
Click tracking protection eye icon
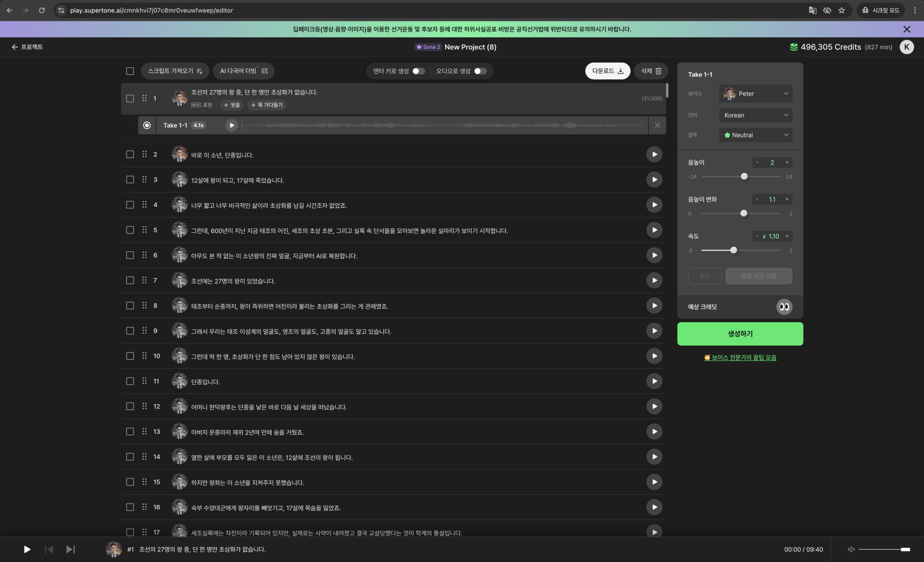pyautogui.click(x=827, y=10)
